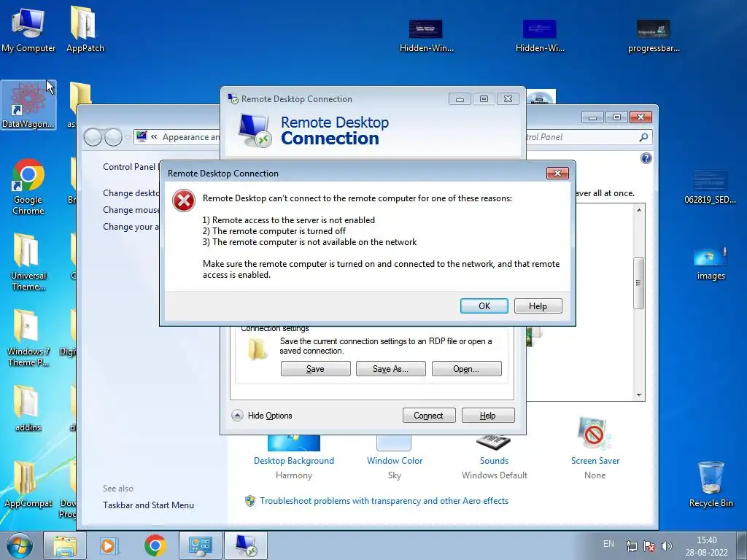Click Save connection settings button
747x560 pixels.
pos(315,368)
